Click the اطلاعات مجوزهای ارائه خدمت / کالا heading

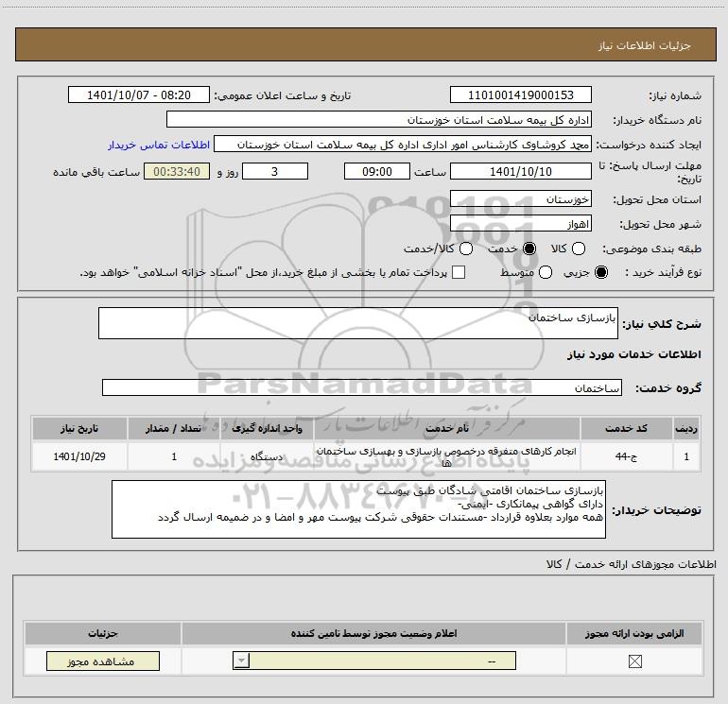point(631,564)
